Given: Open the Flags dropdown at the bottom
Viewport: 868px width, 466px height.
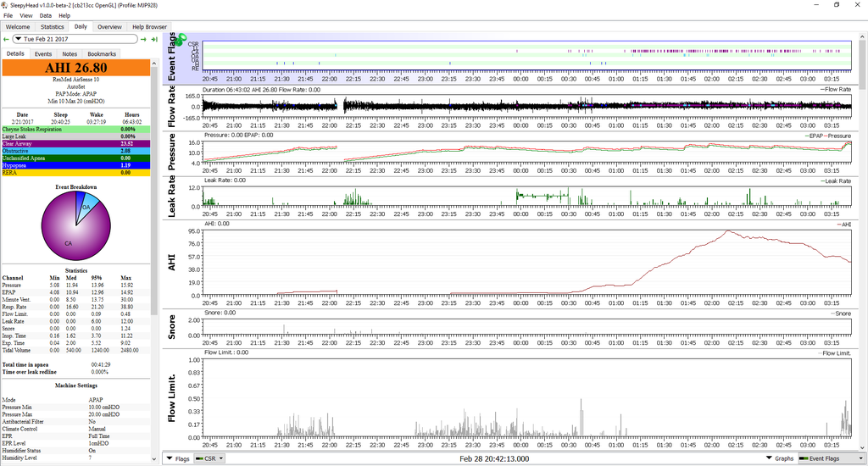Looking at the screenshot, I should (178, 458).
